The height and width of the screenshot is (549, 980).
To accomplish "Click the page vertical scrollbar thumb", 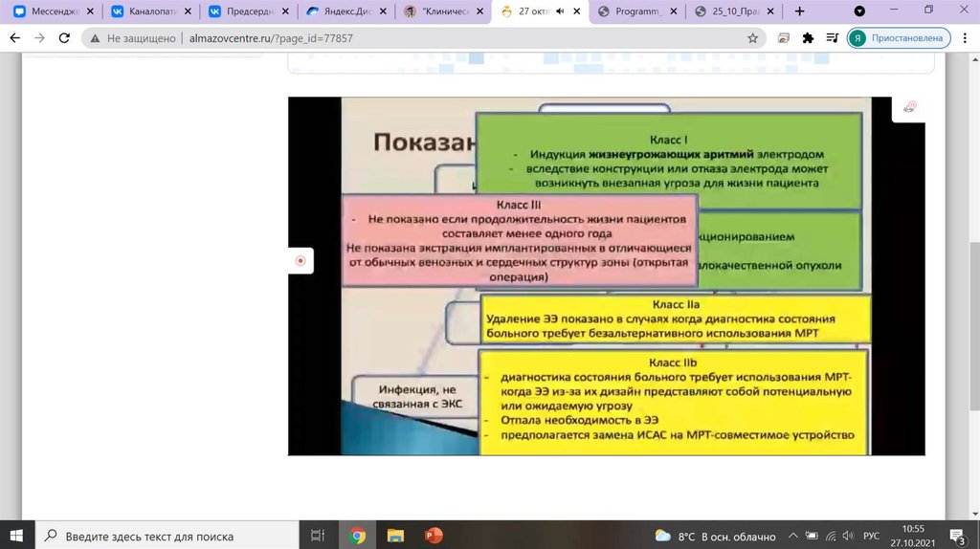I will tap(974, 327).
